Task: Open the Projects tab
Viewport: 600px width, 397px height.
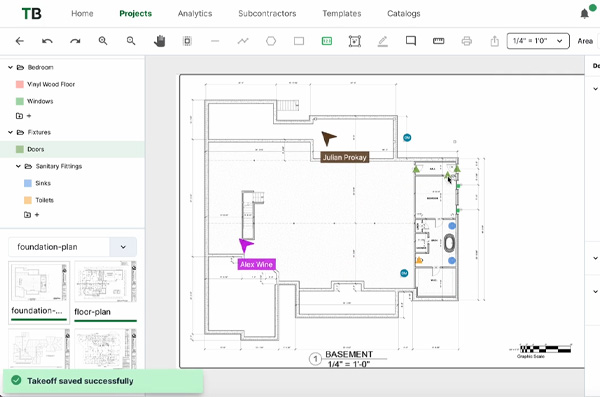Action: (135, 14)
